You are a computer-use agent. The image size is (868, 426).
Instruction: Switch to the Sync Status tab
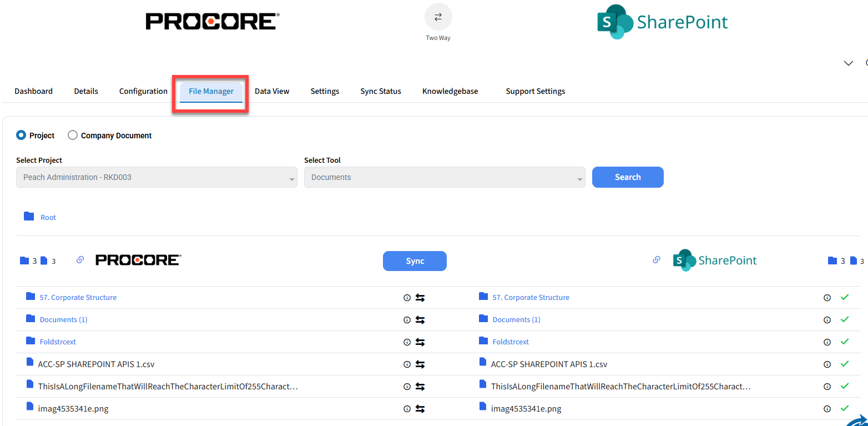click(x=380, y=91)
